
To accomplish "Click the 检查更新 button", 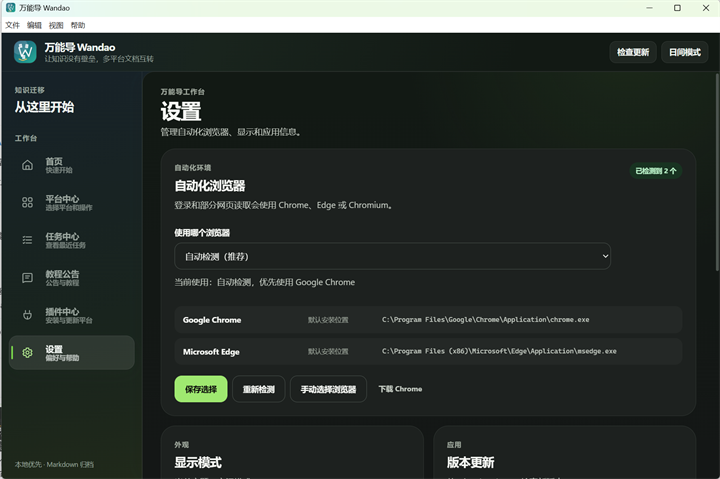I will pos(633,52).
